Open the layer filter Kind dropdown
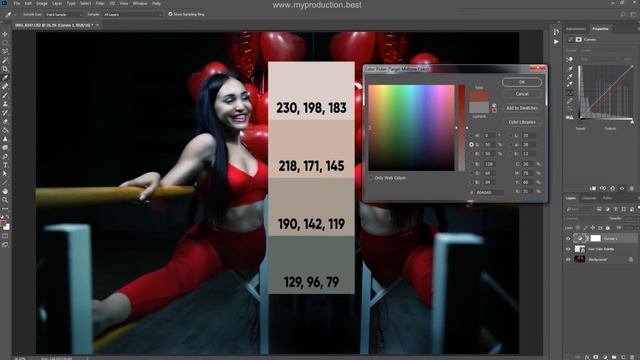 (580, 209)
